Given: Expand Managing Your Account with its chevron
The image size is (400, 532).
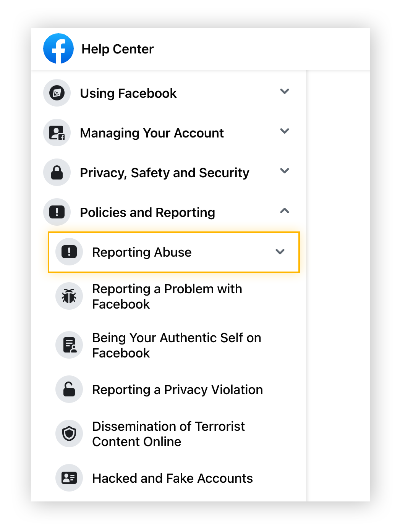Looking at the screenshot, I should tap(284, 131).
